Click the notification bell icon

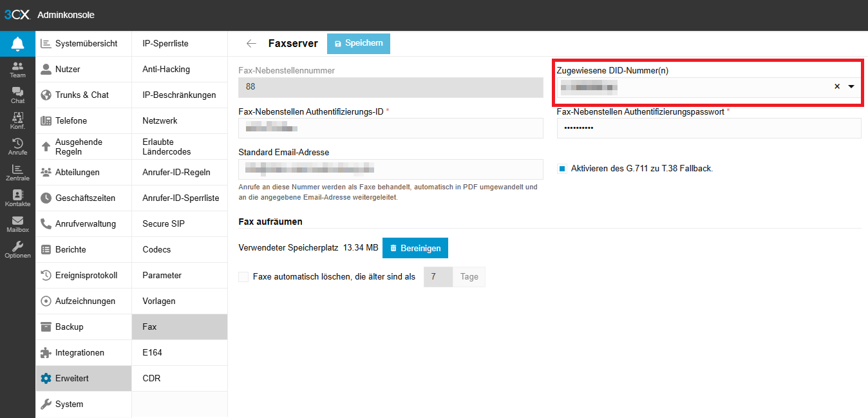(x=17, y=44)
